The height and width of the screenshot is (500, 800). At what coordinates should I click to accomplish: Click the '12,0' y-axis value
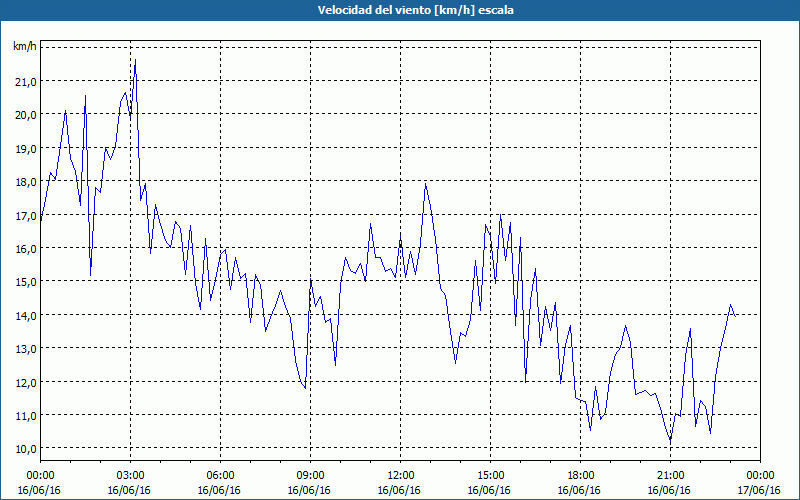tap(27, 382)
